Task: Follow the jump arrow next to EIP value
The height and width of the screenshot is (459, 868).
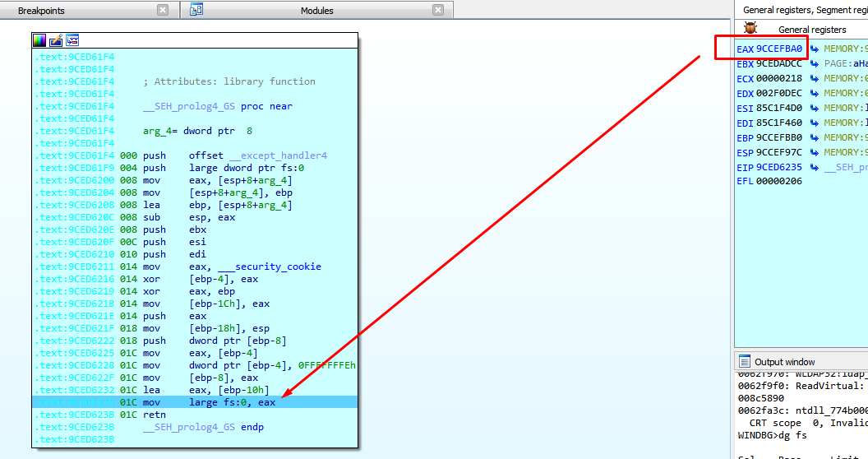Action: coord(815,168)
